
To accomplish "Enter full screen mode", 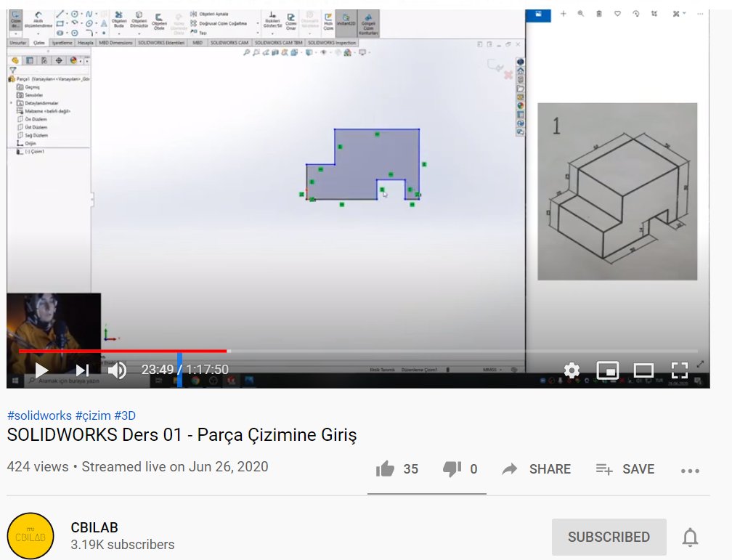I will pos(679,370).
